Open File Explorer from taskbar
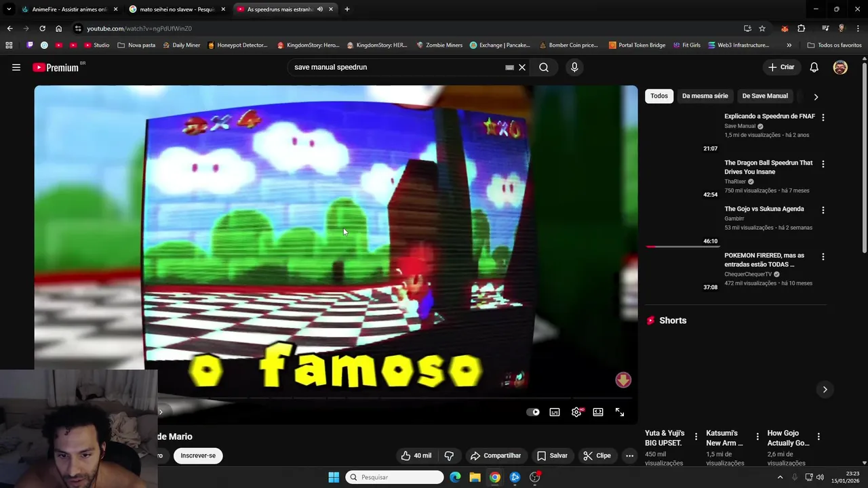Image resolution: width=868 pixels, height=488 pixels. [475, 477]
